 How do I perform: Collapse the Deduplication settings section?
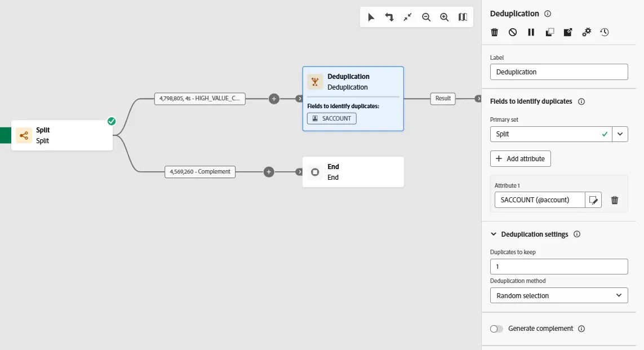pyautogui.click(x=494, y=234)
